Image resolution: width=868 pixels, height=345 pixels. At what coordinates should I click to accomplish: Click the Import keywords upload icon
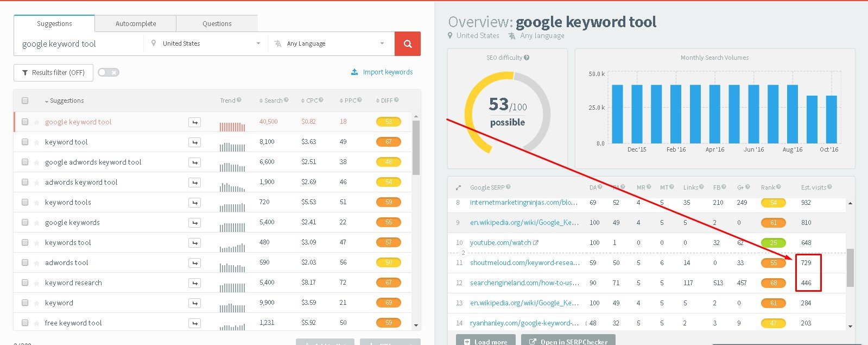[x=354, y=72]
